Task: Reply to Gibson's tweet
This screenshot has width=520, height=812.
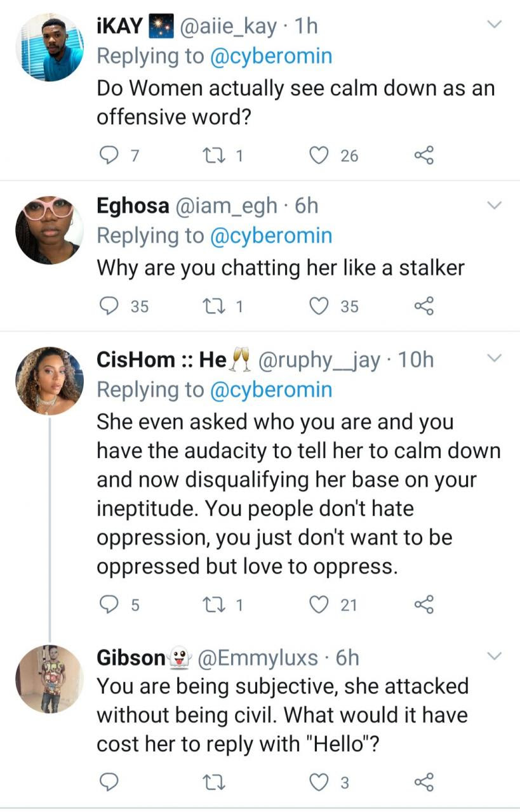Action: pos(110,783)
